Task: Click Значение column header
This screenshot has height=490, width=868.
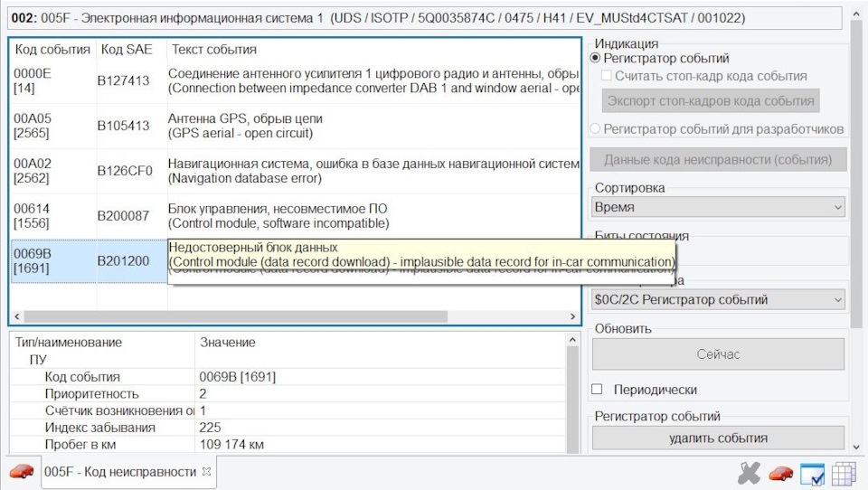Action: pos(228,342)
